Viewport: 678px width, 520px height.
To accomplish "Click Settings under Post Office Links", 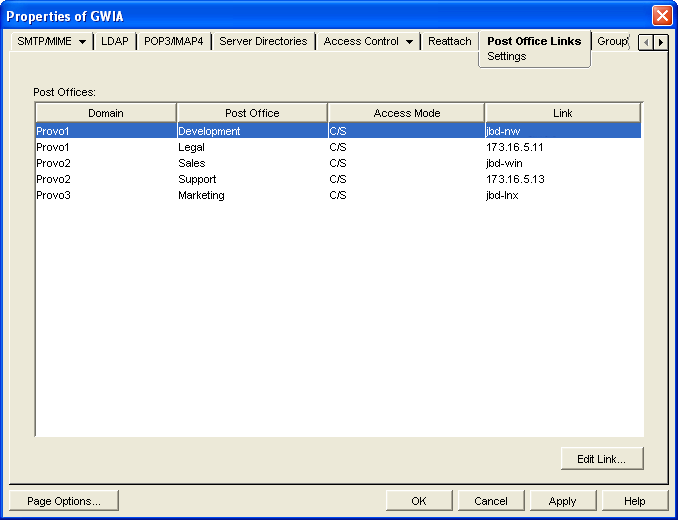I will click(507, 57).
